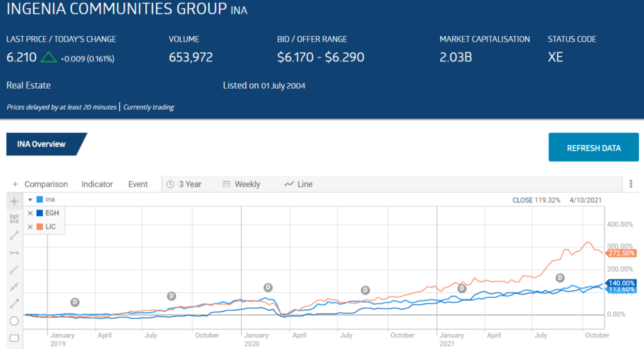Choose the line segment drawing tool
Viewport: 644px width, 349px height.
[14, 235]
